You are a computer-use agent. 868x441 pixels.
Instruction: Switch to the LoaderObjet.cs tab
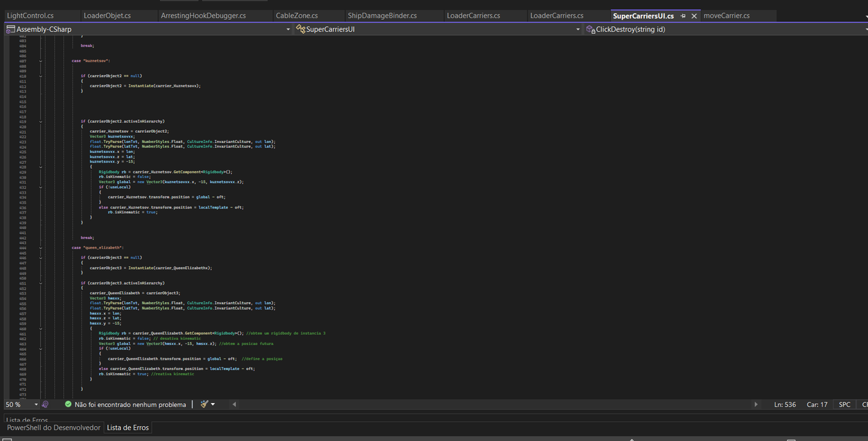(107, 16)
